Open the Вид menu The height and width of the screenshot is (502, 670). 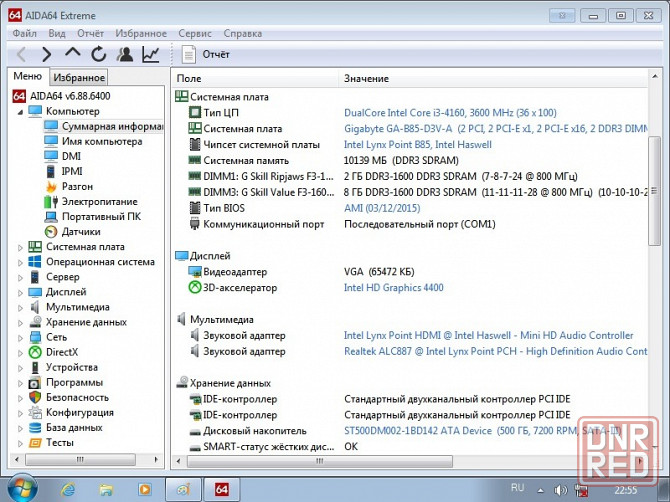coord(57,33)
